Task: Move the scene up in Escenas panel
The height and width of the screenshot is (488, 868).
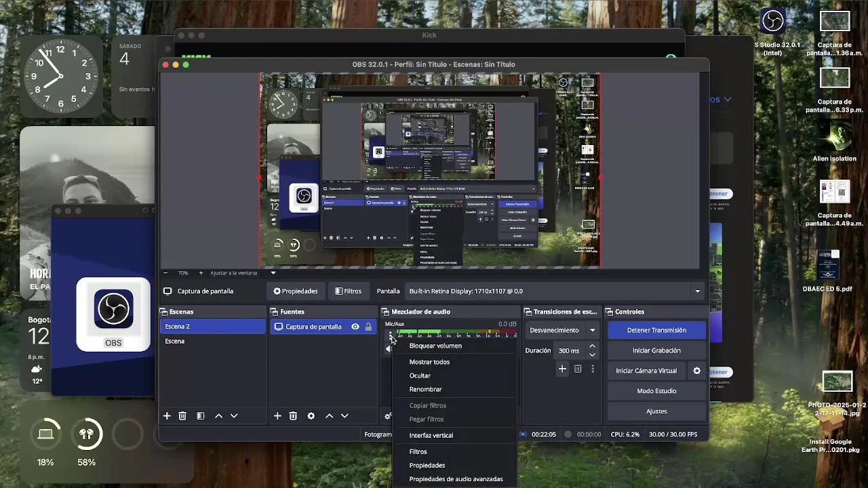Action: (x=218, y=415)
